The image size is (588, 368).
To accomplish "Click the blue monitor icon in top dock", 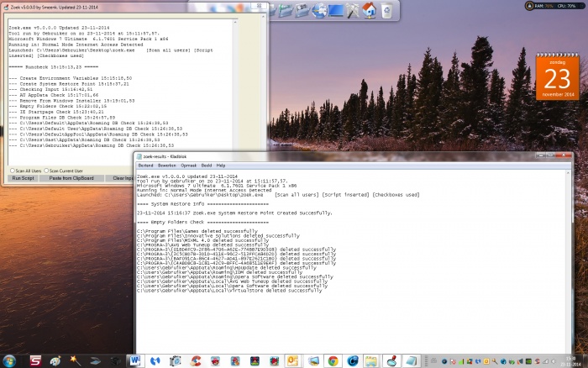I will click(x=335, y=11).
